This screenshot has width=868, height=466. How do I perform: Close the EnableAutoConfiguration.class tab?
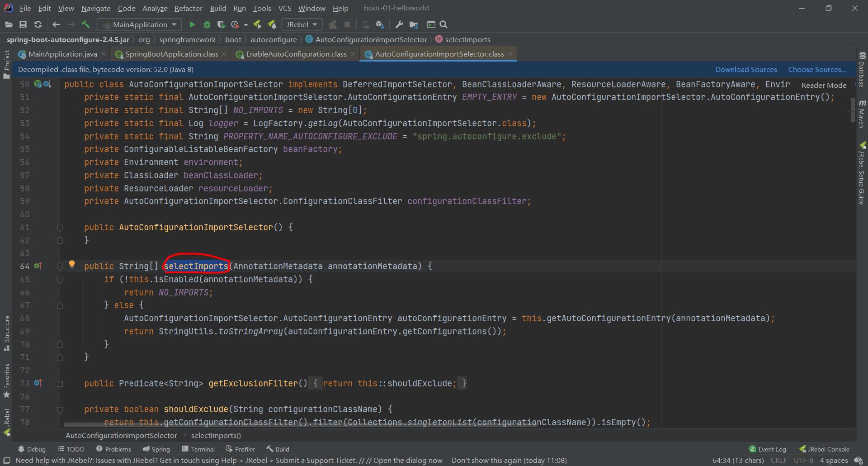point(353,54)
